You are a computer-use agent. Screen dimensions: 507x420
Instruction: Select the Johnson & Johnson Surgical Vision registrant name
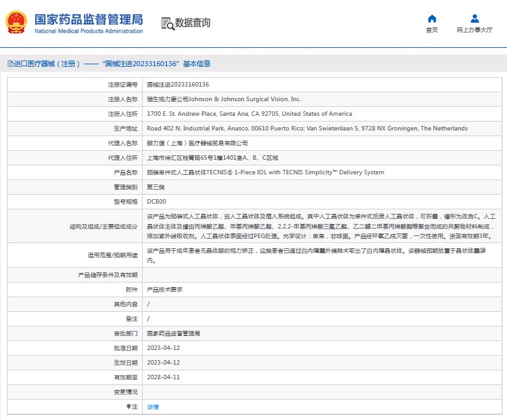(224, 99)
